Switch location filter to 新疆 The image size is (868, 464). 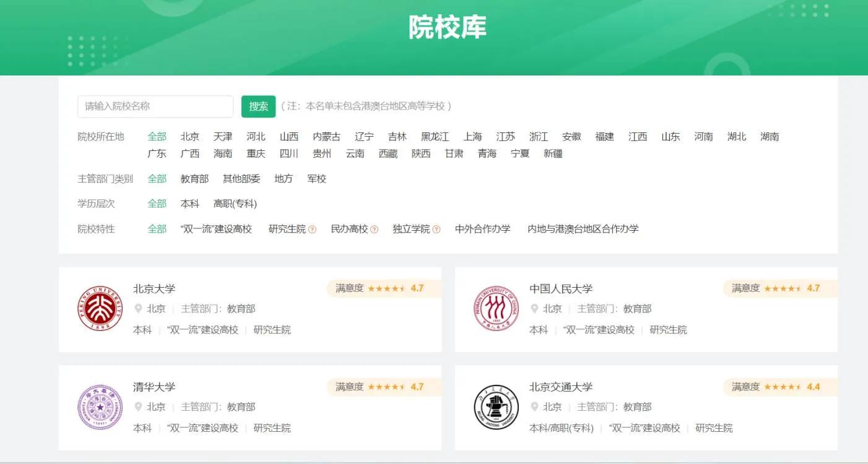click(x=552, y=153)
